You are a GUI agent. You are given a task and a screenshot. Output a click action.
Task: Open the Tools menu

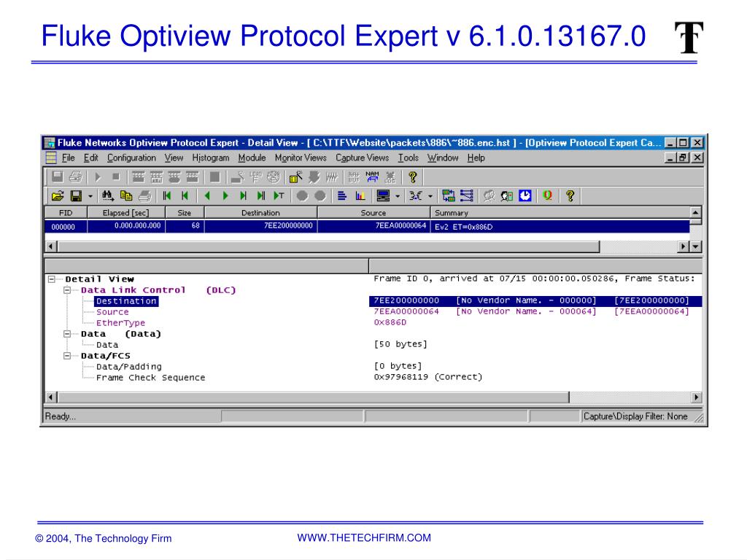point(409,158)
